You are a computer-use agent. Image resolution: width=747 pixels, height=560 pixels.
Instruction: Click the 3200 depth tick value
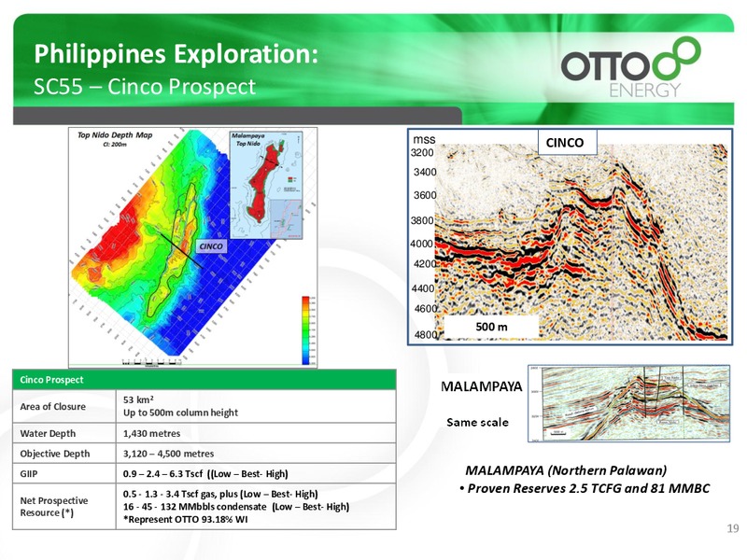coord(423,152)
